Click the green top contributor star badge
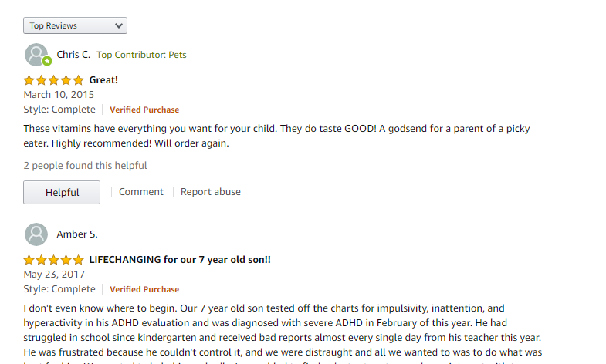Screen dimensions: 606x364 click(47, 61)
